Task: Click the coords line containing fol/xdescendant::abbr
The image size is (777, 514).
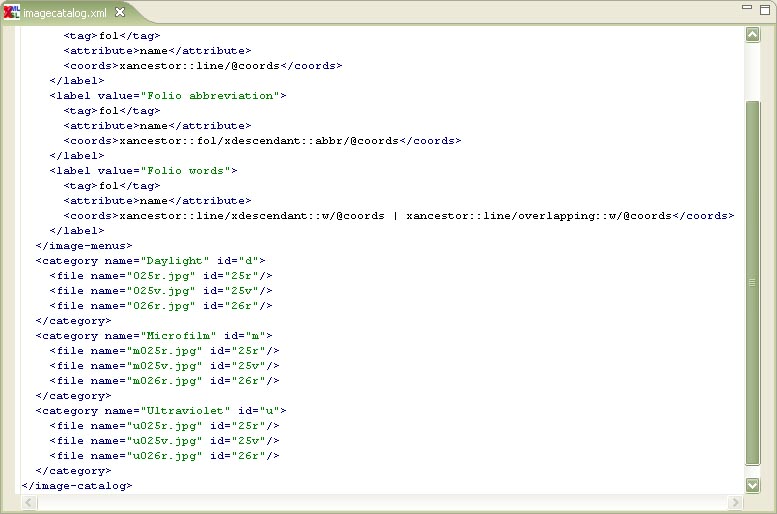Action: click(x=262, y=141)
